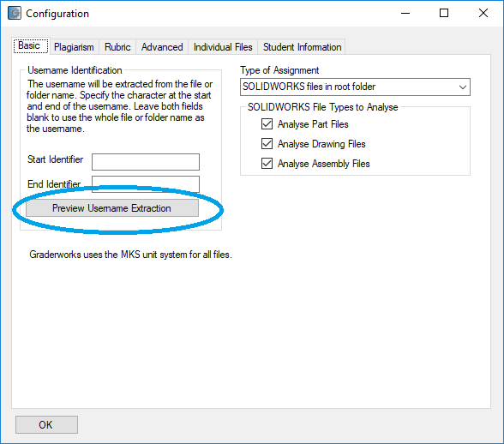Click the dropdown arrow of assignment type combo

pos(463,87)
